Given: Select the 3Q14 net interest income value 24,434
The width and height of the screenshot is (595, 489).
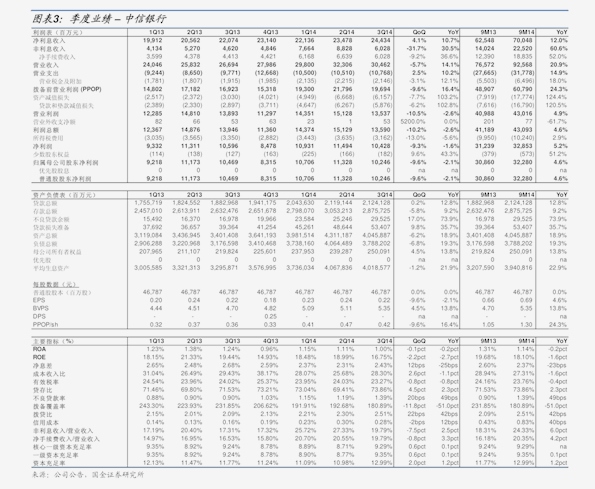Looking at the screenshot, I should coord(381,40).
